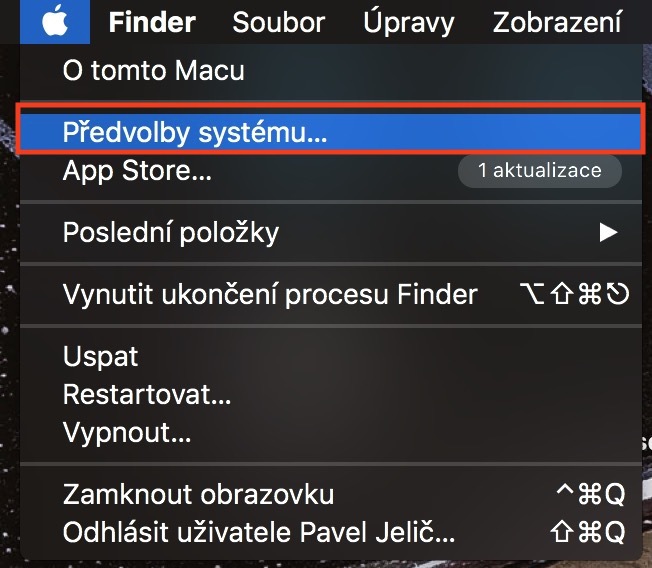Click the log out shortcut hint

coord(588,531)
